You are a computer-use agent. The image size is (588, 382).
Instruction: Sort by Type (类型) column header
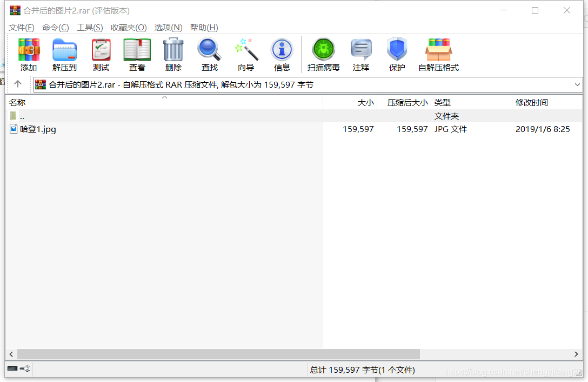(x=471, y=102)
